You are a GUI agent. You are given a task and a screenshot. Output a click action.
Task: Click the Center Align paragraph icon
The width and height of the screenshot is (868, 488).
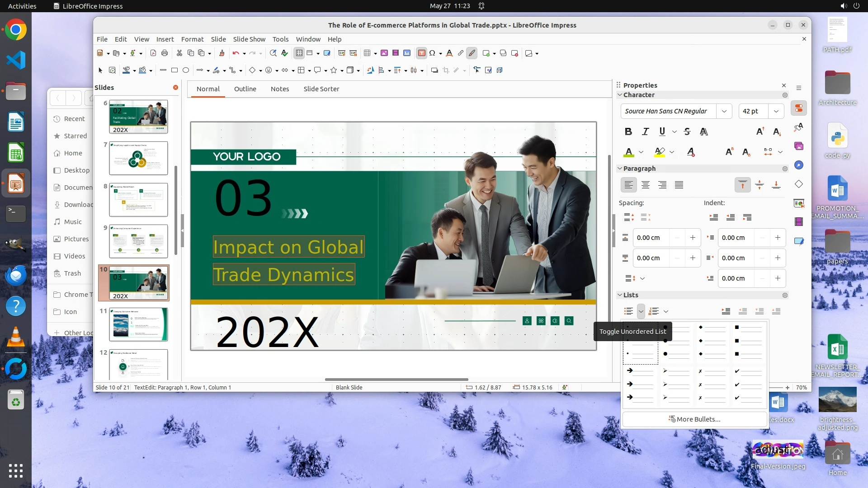[x=646, y=185]
